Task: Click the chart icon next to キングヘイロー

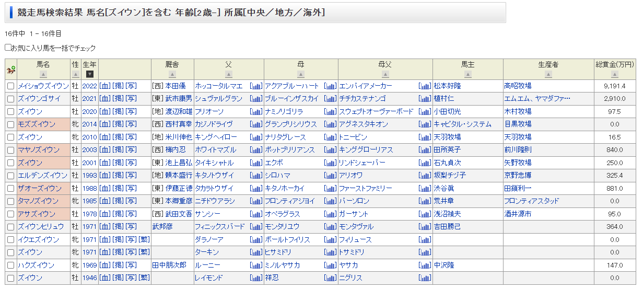Action: 256,137
